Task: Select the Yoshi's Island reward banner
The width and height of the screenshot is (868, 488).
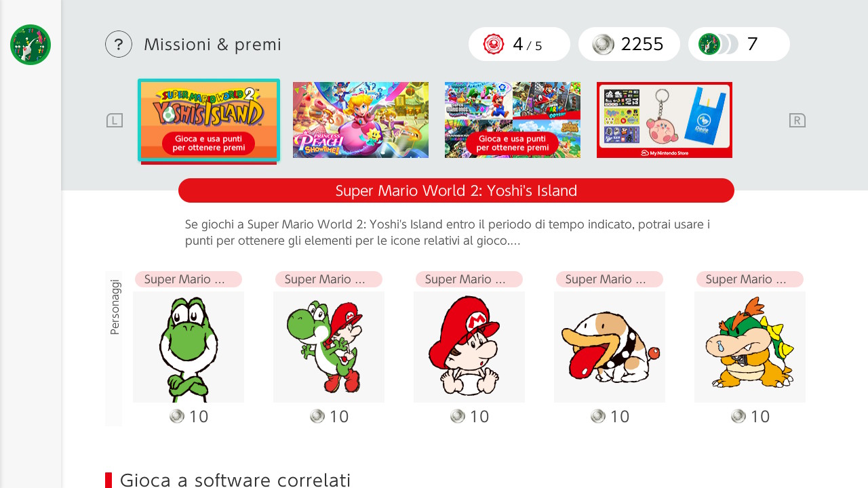Action: tap(209, 120)
